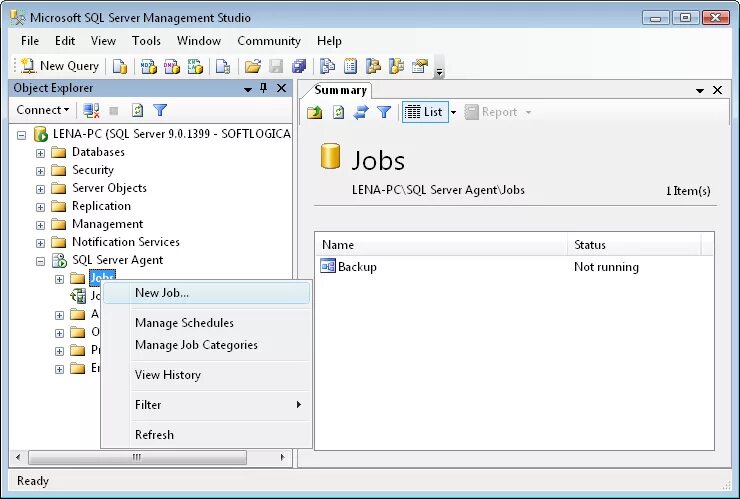The image size is (740, 499).
Task: Click Object Explorer horizontal scrollbar thumb
Action: [137, 457]
